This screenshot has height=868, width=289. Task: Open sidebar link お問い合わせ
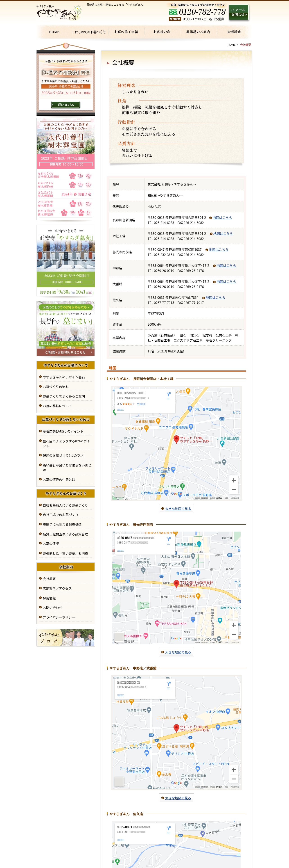click(52, 608)
